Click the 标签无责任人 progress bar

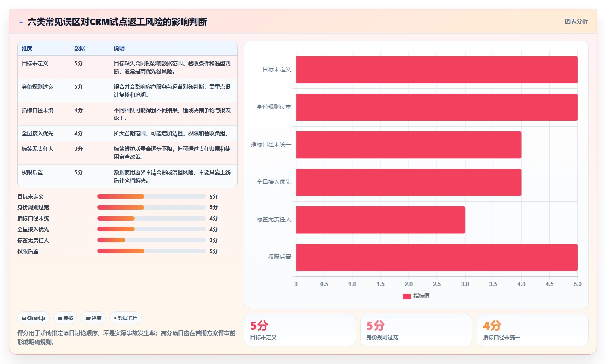click(x=151, y=240)
